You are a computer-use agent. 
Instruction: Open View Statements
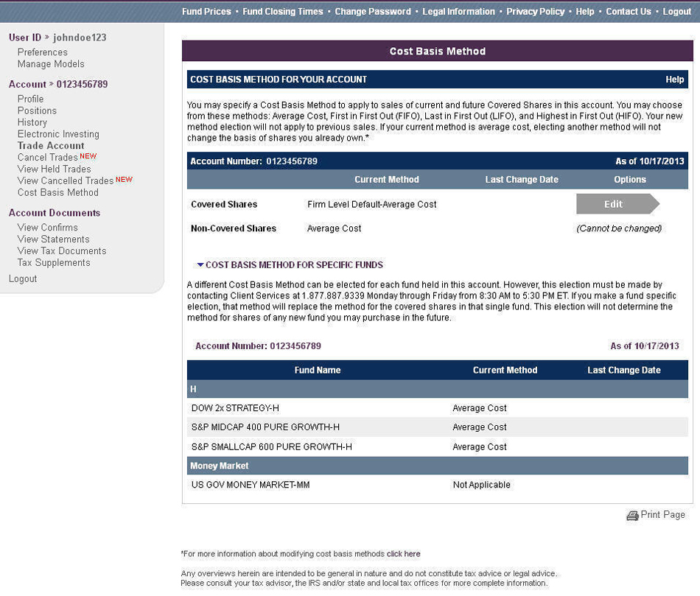[x=54, y=239]
